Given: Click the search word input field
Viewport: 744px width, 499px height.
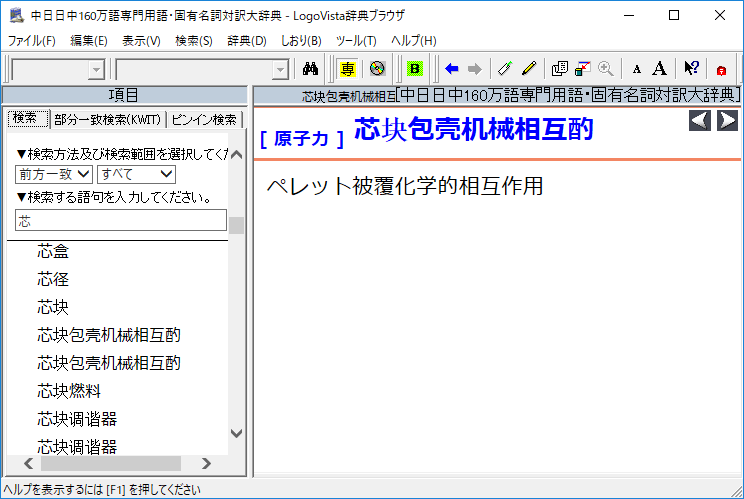Looking at the screenshot, I should [x=120, y=221].
